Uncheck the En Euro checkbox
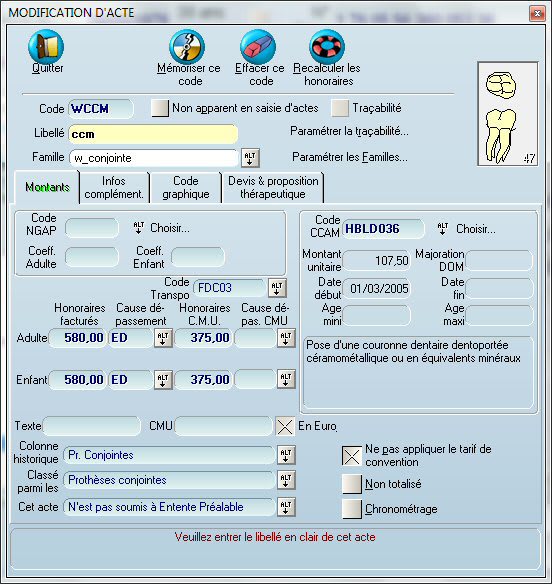The height and width of the screenshot is (584, 552). coord(285,426)
